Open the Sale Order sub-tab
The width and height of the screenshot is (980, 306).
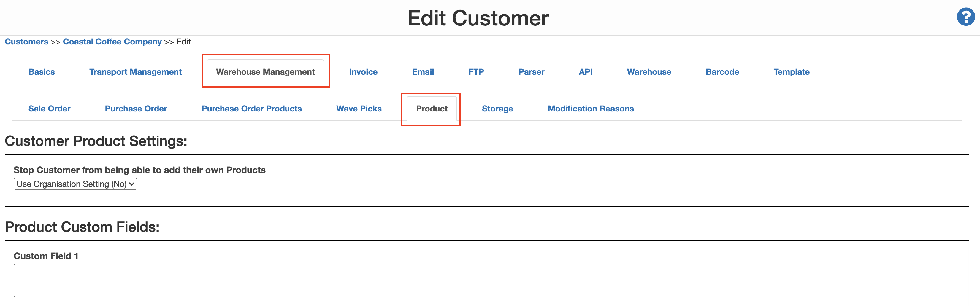[x=50, y=108]
